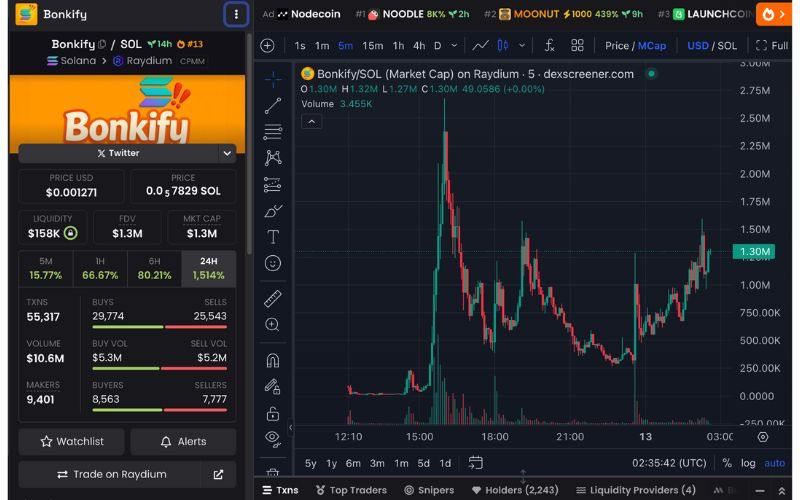This screenshot has width=800, height=500.
Task: Expand the Twitter links dropdown chevron
Action: coord(227,153)
